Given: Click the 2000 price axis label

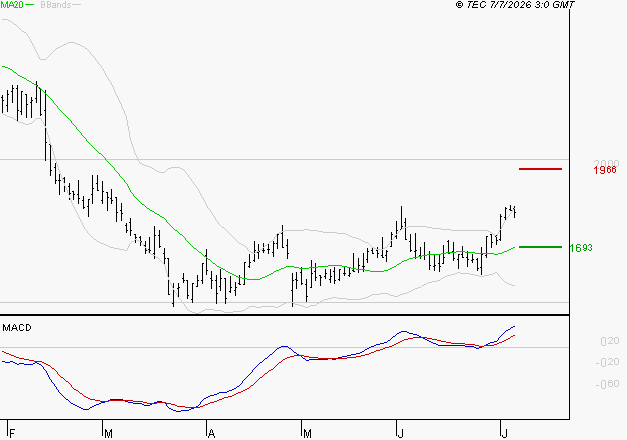Looking at the screenshot, I should pos(607,163).
